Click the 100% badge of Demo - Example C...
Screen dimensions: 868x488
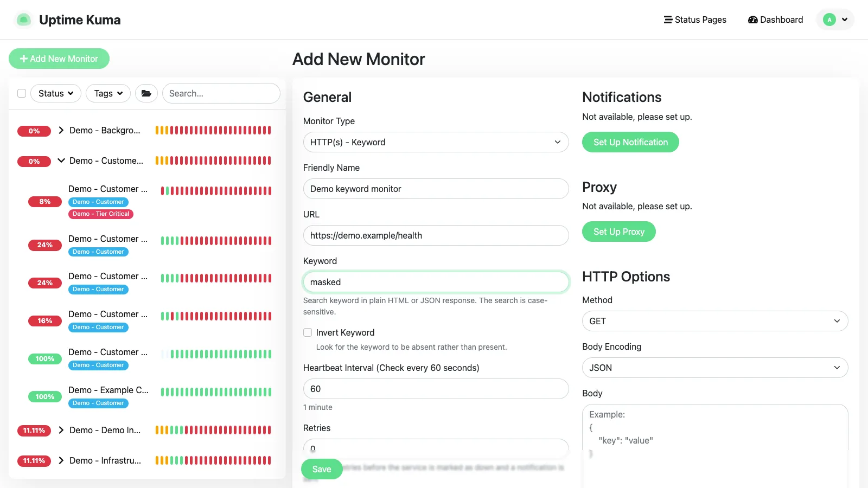[x=45, y=397]
